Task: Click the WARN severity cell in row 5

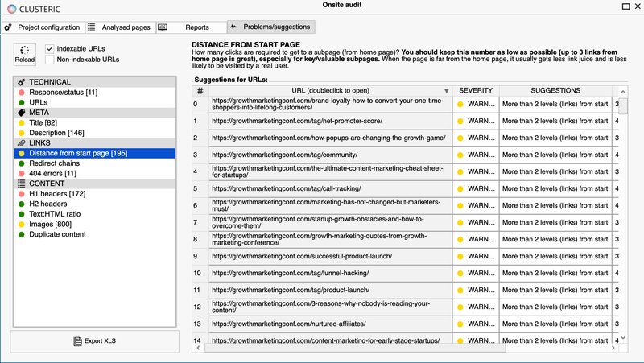Action: tap(476, 188)
